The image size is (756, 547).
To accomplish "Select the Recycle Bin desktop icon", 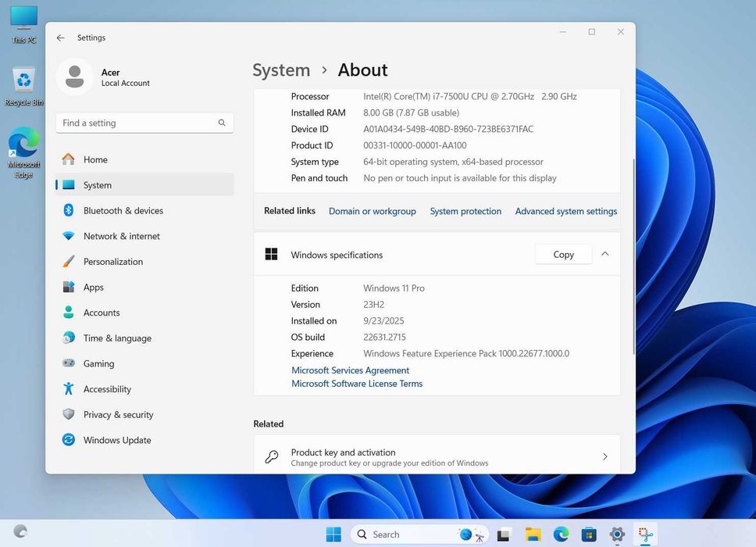I will point(23,87).
